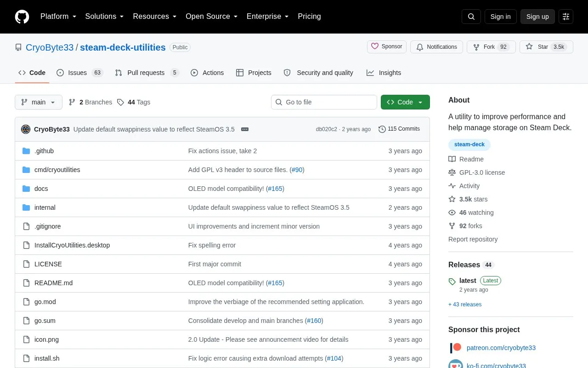Switch to the Pull requests tab
This screenshot has width=588, height=368.
click(x=147, y=73)
